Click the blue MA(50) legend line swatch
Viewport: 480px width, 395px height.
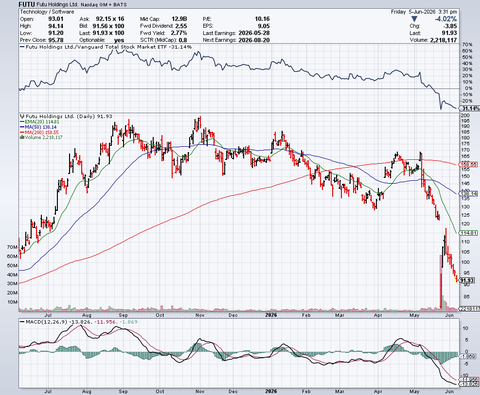click(22, 127)
